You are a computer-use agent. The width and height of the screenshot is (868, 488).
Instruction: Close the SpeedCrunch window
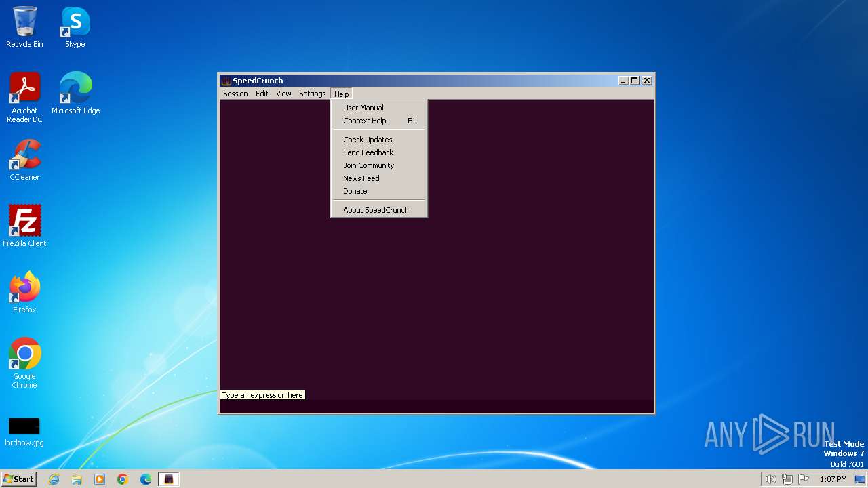coord(647,81)
